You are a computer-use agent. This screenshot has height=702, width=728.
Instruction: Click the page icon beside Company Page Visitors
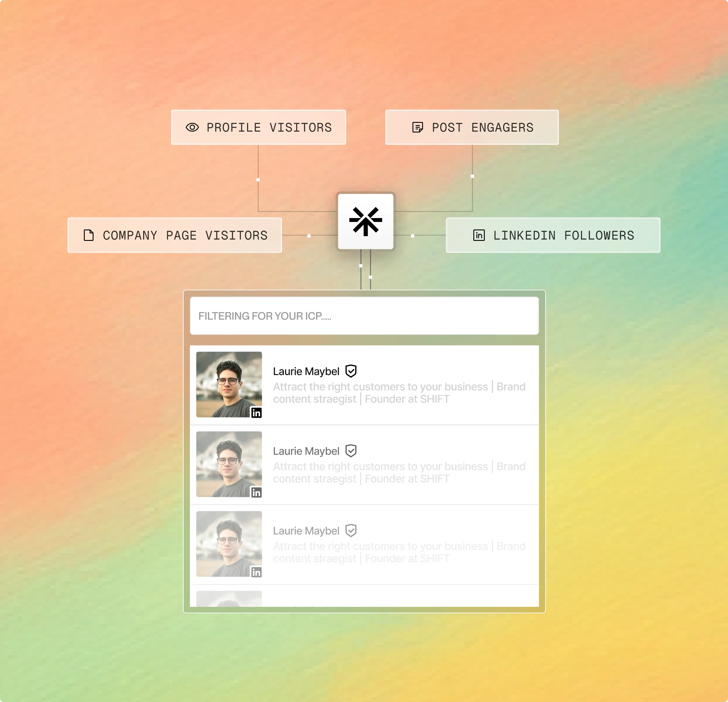click(88, 235)
